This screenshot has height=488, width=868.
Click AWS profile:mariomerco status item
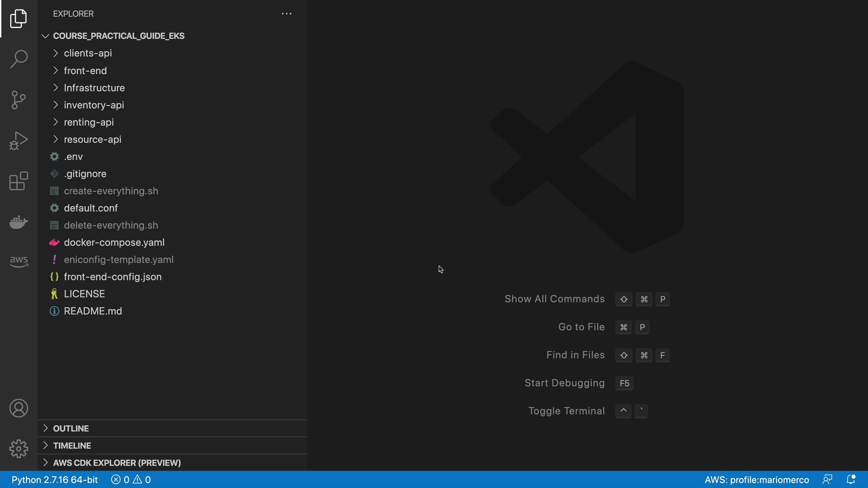coord(756,480)
